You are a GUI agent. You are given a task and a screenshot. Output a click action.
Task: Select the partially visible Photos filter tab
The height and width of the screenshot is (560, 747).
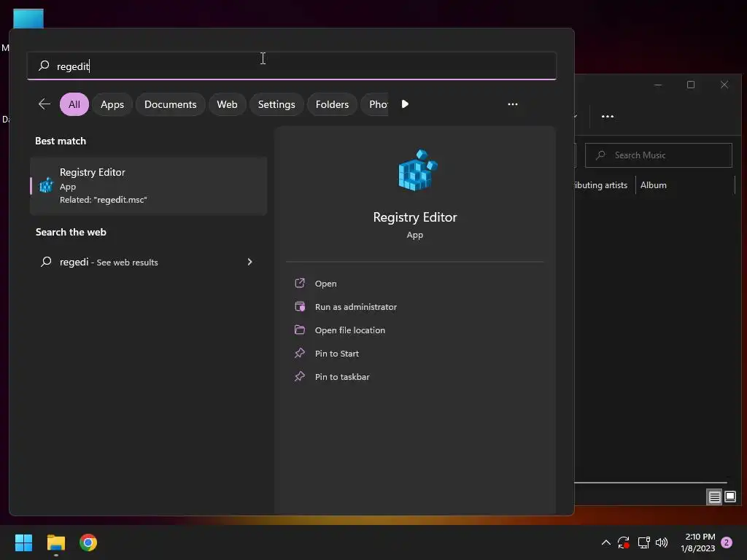[376, 104]
